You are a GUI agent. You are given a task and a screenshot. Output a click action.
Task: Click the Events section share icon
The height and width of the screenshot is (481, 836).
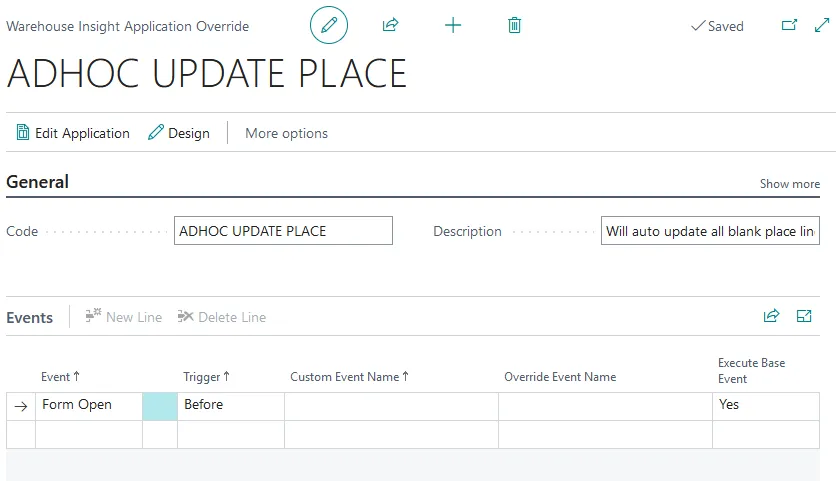pos(771,316)
